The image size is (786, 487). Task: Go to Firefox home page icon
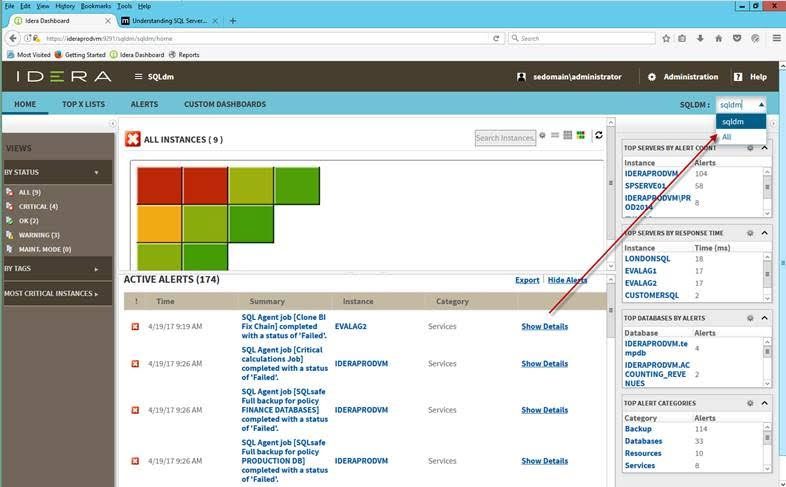pyautogui.click(x=718, y=38)
